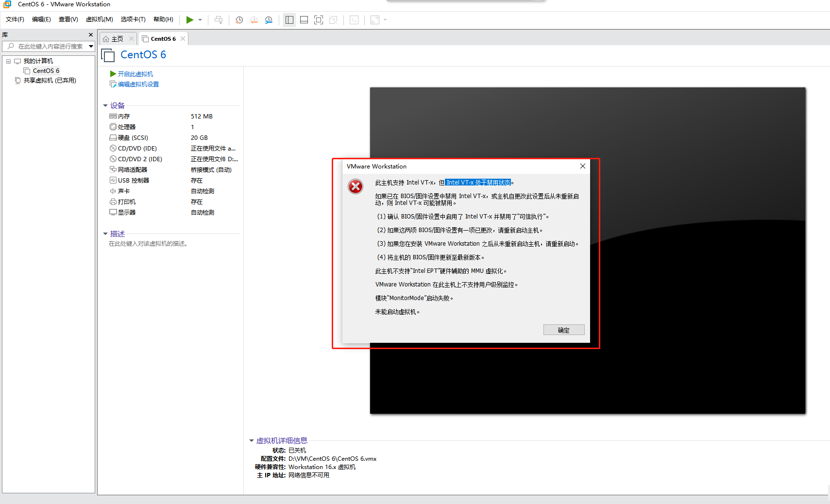Click the send Ctrl+Alt+Del toolbar icon
This screenshot has height=504, width=830.
219,20
